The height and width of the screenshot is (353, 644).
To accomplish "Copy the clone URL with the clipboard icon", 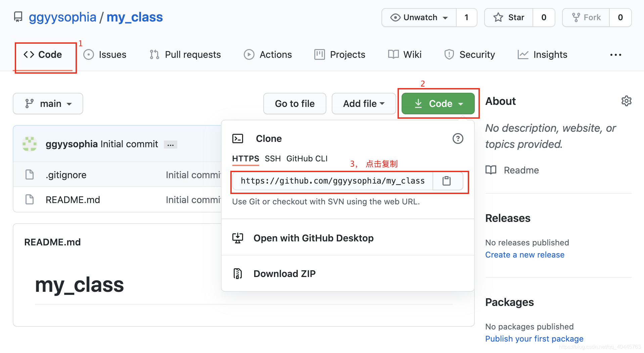I will pos(447,181).
